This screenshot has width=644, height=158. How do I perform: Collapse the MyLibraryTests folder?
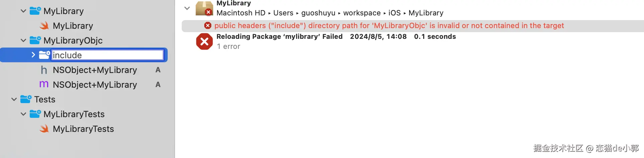pos(23,114)
